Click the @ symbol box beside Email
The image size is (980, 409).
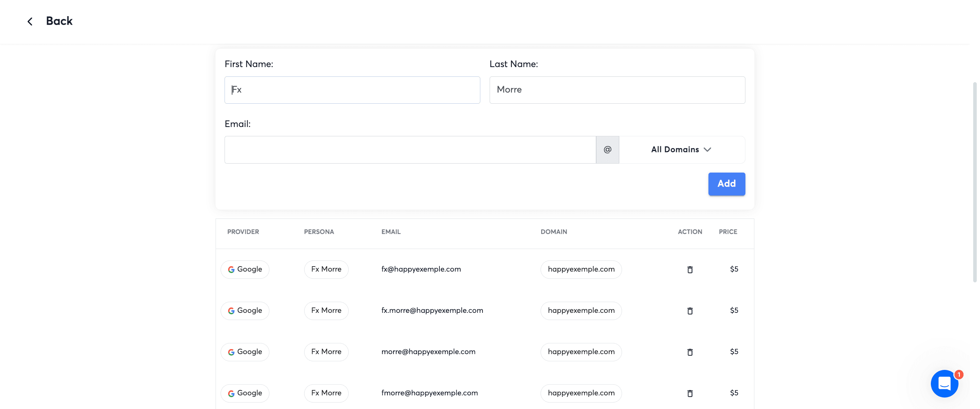(x=608, y=150)
